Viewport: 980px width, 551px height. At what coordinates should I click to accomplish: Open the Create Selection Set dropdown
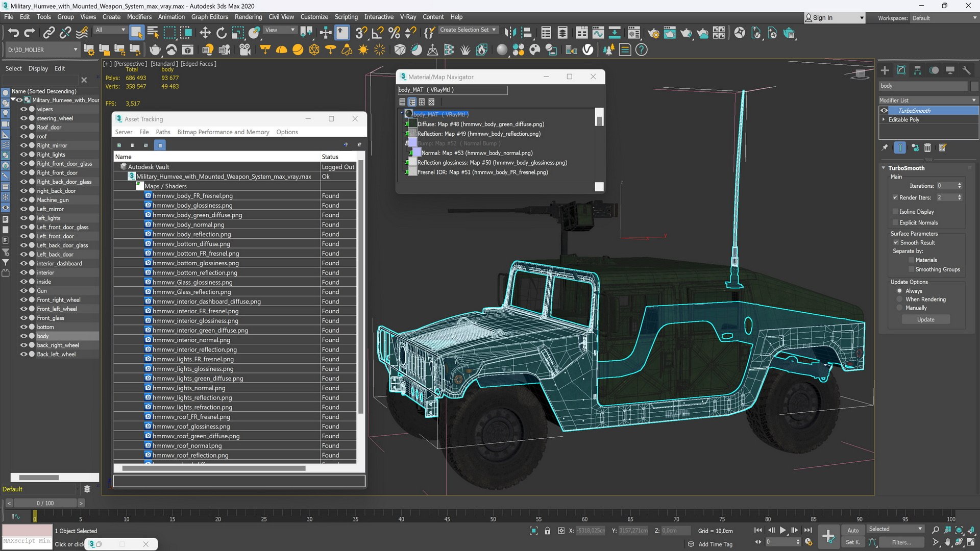click(468, 30)
